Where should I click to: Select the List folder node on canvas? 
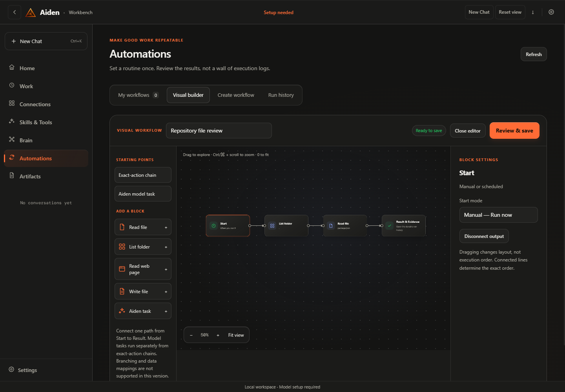[x=286, y=226]
